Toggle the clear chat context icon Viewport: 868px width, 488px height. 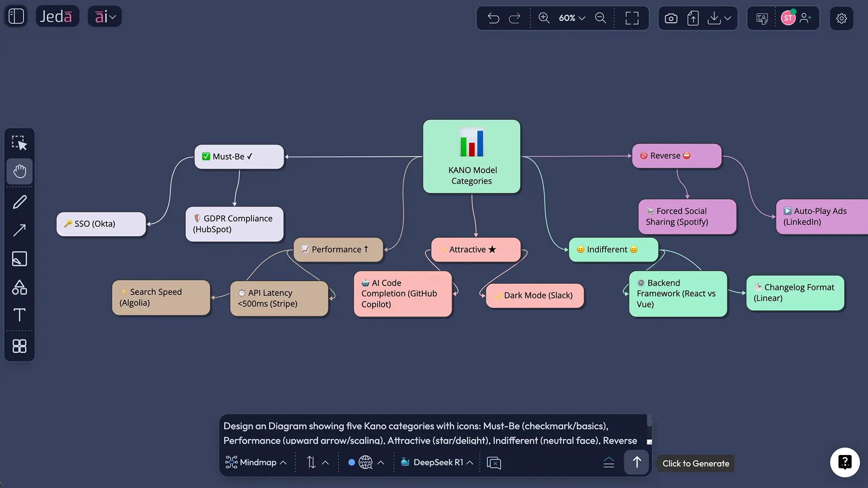coord(494,463)
